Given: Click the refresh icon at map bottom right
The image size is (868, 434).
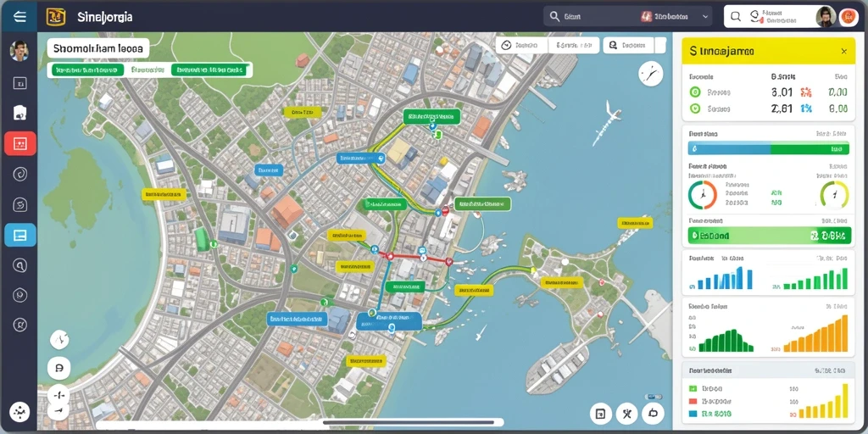Looking at the screenshot, I should click(x=653, y=413).
